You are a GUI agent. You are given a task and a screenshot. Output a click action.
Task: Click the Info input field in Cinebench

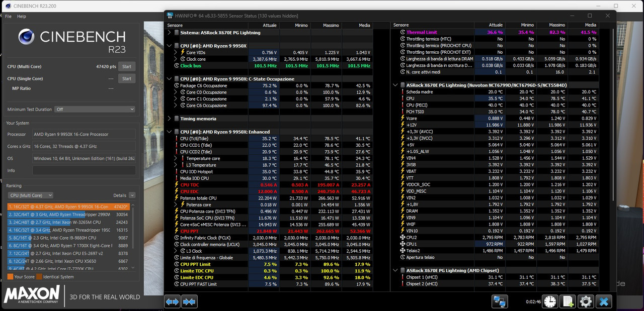pyautogui.click(x=84, y=170)
